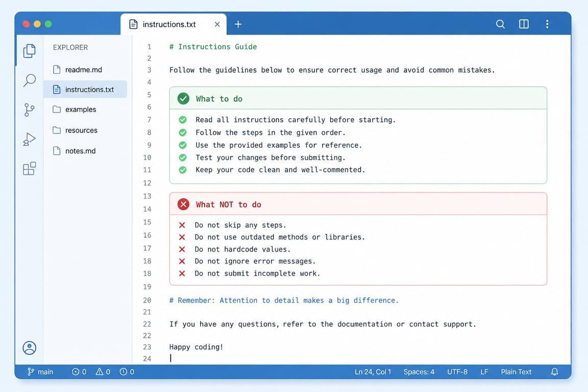
Task: Click the 'Do not ignore error messages' line
Action: [255, 261]
